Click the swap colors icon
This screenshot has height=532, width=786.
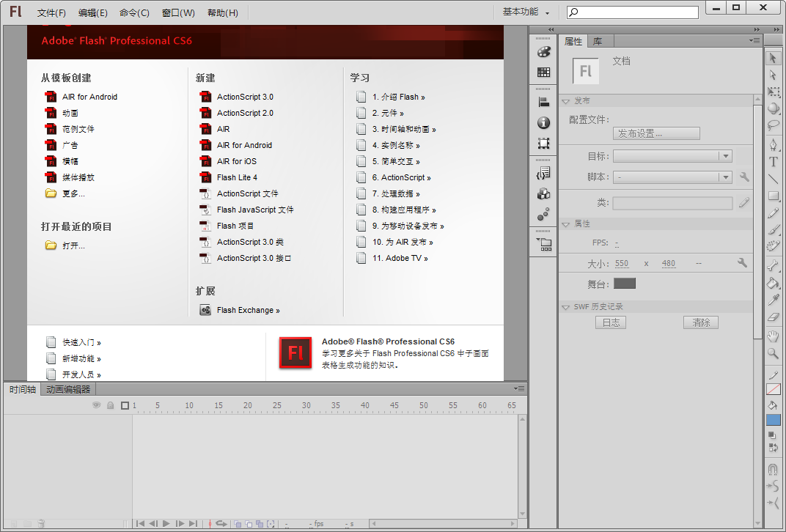tap(773, 447)
